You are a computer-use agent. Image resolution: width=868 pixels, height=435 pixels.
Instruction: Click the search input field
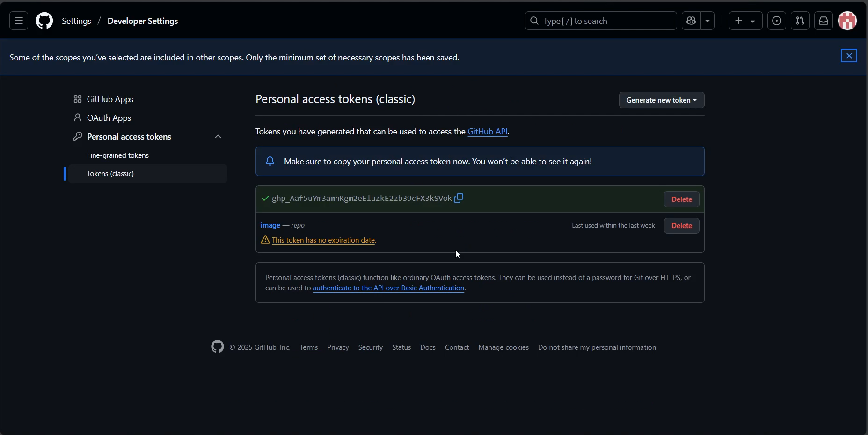(601, 21)
